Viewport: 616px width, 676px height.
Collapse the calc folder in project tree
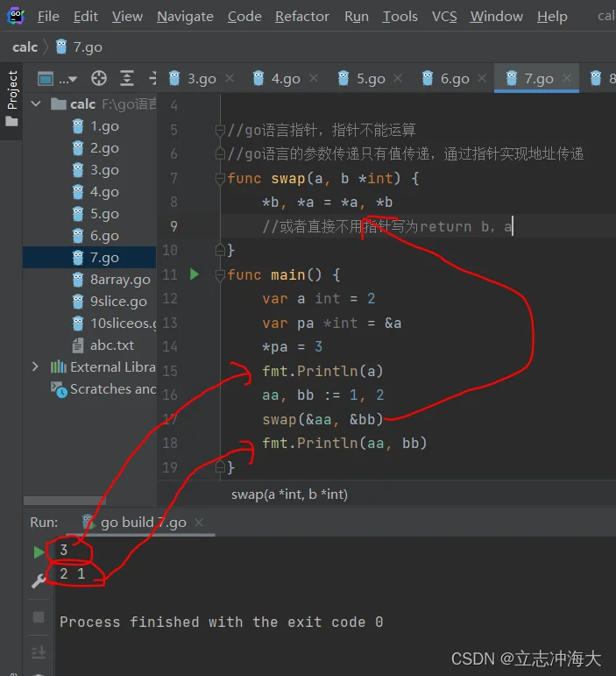[x=36, y=104]
